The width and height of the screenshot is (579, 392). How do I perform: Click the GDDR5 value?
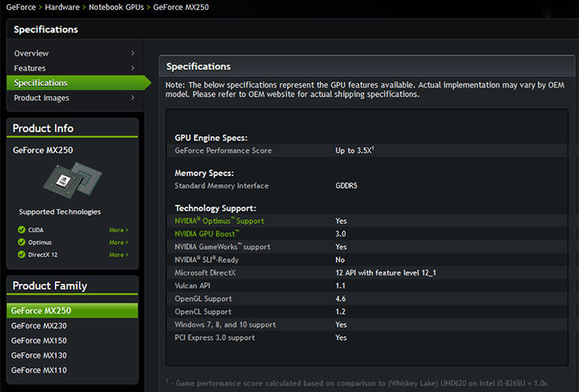coord(347,186)
